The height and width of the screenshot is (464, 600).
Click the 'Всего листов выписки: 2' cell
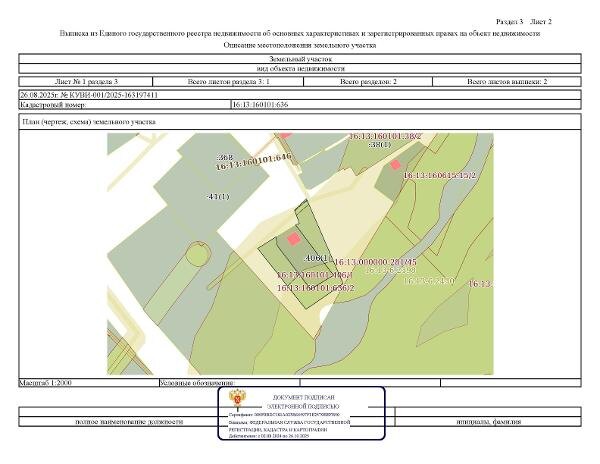[507, 81]
